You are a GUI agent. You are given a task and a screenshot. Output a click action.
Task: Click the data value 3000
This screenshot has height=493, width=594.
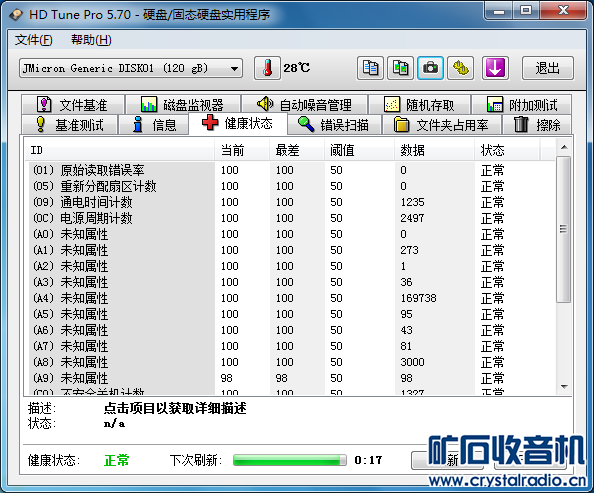coord(413,362)
